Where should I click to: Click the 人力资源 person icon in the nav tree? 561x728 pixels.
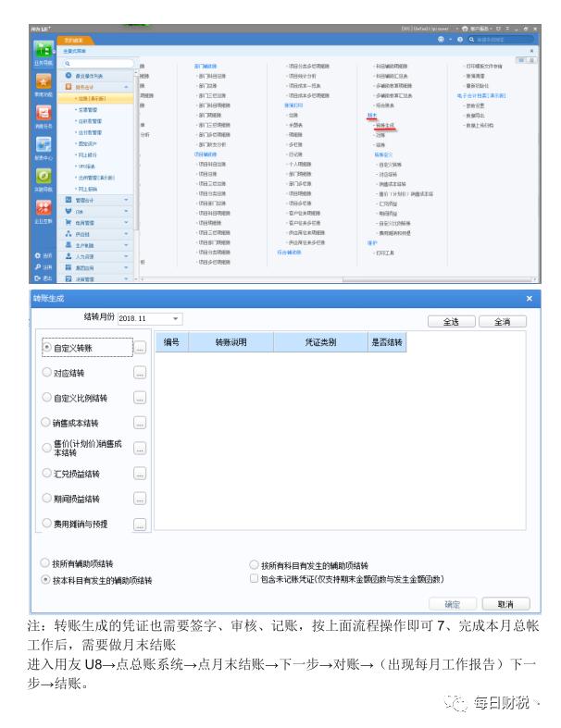69,256
